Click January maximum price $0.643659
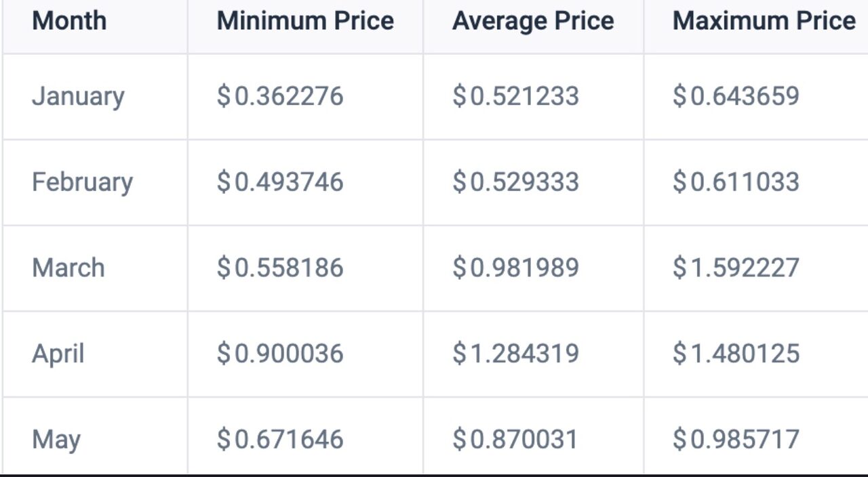868x477 pixels. 736,96
